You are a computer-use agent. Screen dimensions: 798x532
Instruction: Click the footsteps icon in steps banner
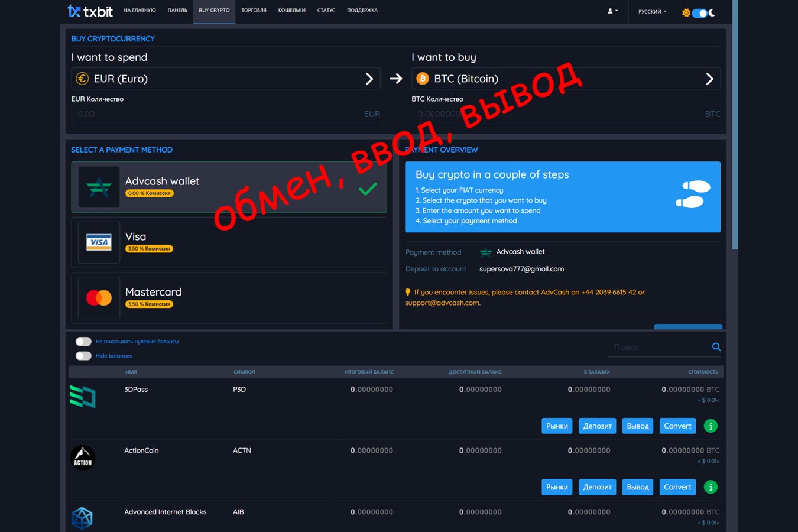pyautogui.click(x=693, y=194)
